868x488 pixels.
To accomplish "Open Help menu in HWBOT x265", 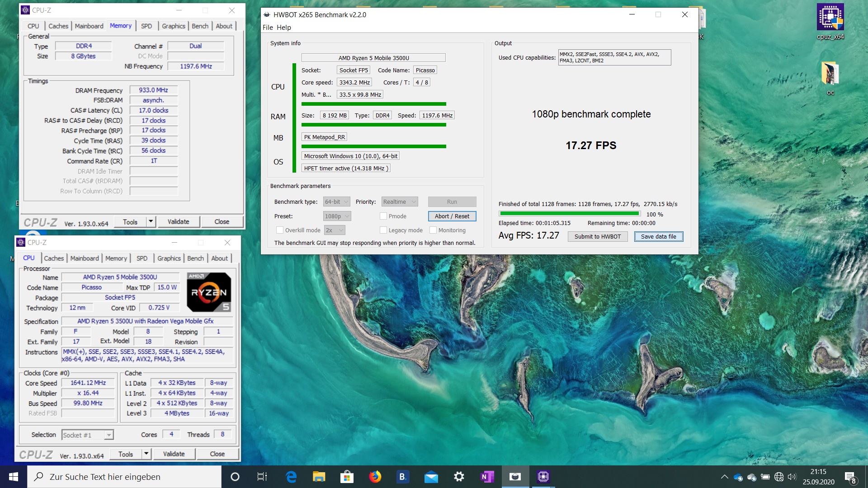I will (284, 28).
